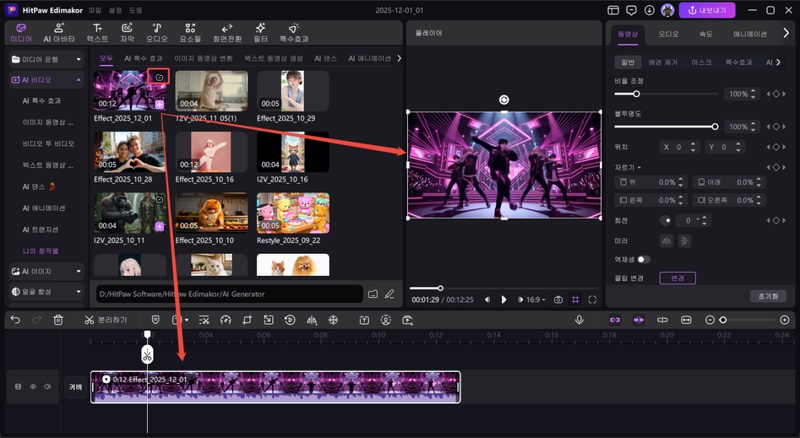Mute the timeline track speaker icon
800x438 pixels.
46,386
